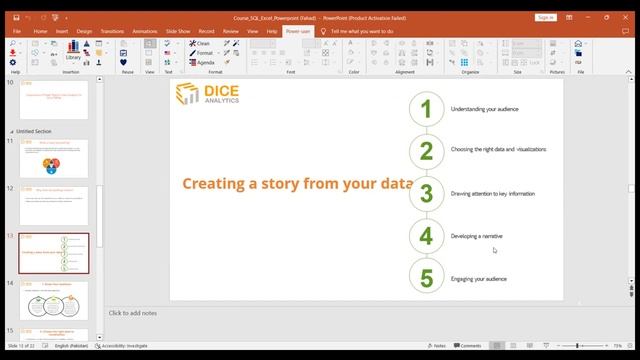Open the yellow sticky note dropdown arrow

tap(107, 53)
